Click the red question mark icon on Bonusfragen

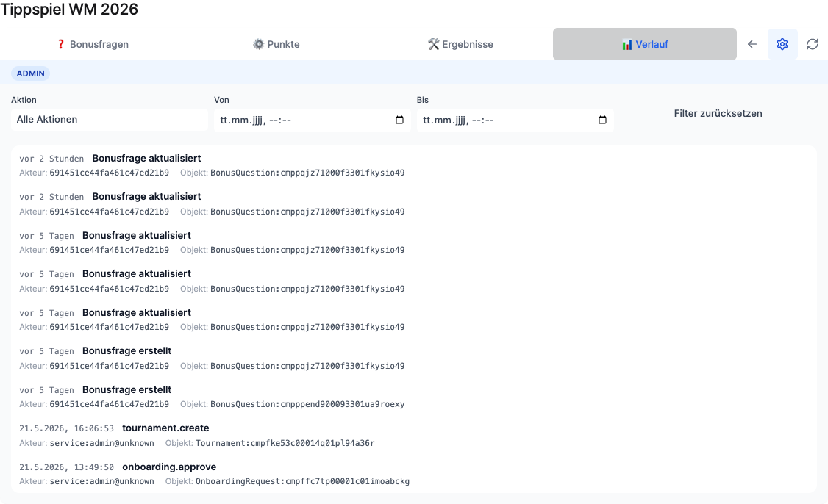click(x=61, y=44)
